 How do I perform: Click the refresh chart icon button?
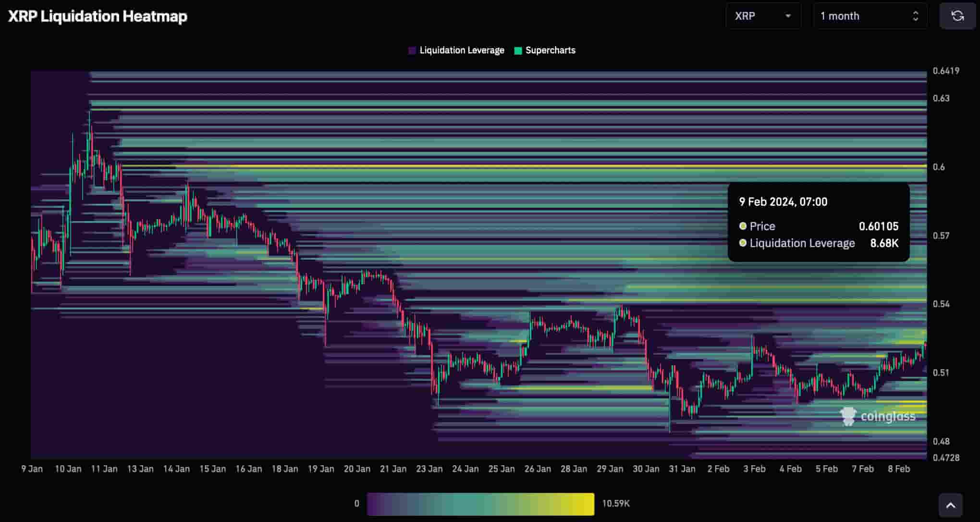point(957,16)
